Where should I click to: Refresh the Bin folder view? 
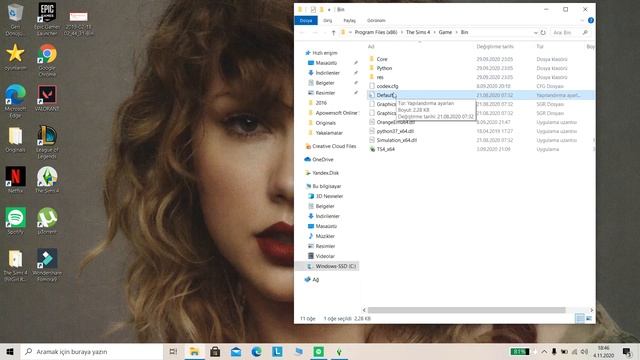click(x=543, y=33)
